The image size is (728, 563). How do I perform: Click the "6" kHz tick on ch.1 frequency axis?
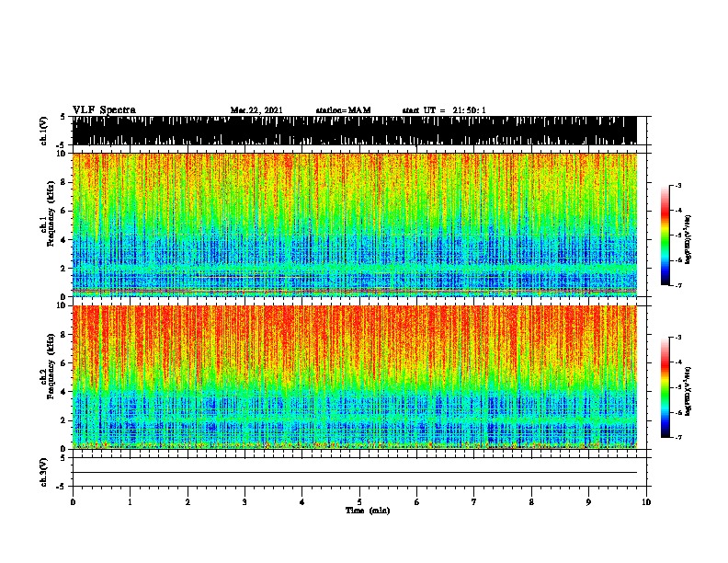(x=63, y=211)
